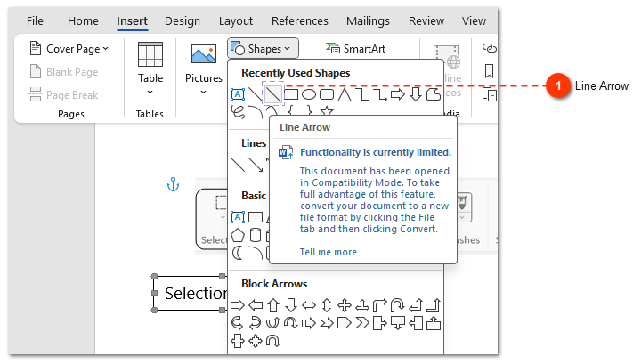This screenshot has height=364, width=633.
Task: Select the Elbow Connector in Recently Used Shapes
Action: pos(362,94)
